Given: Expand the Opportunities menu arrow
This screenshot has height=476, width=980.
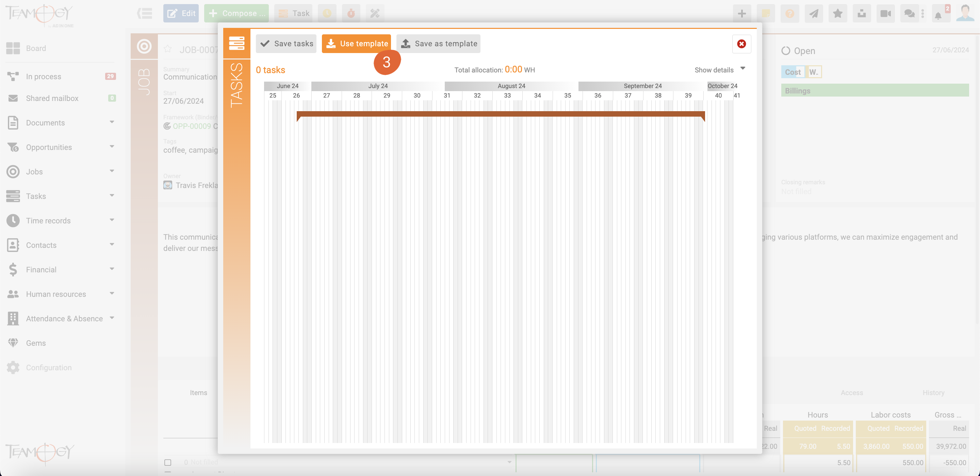Looking at the screenshot, I should [x=112, y=147].
